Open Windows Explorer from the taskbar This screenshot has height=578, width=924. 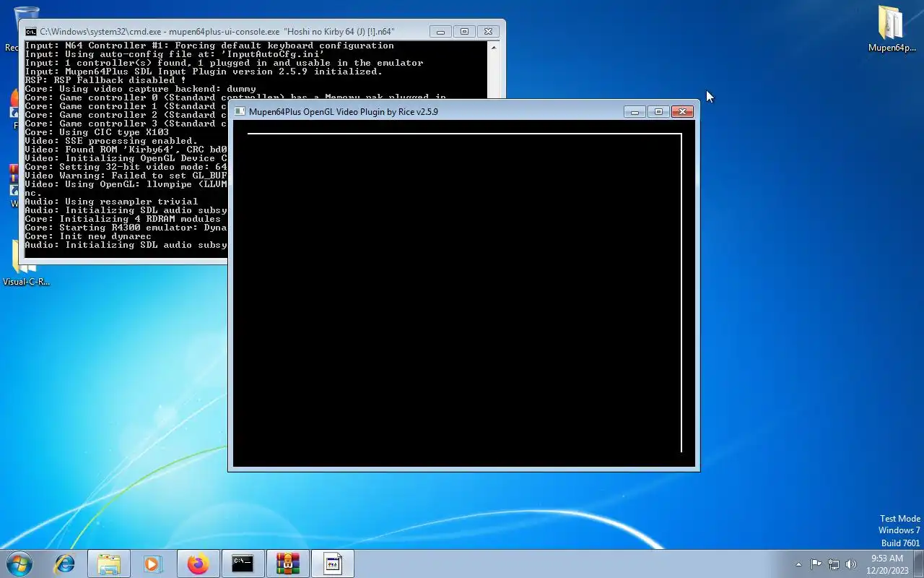(109, 564)
